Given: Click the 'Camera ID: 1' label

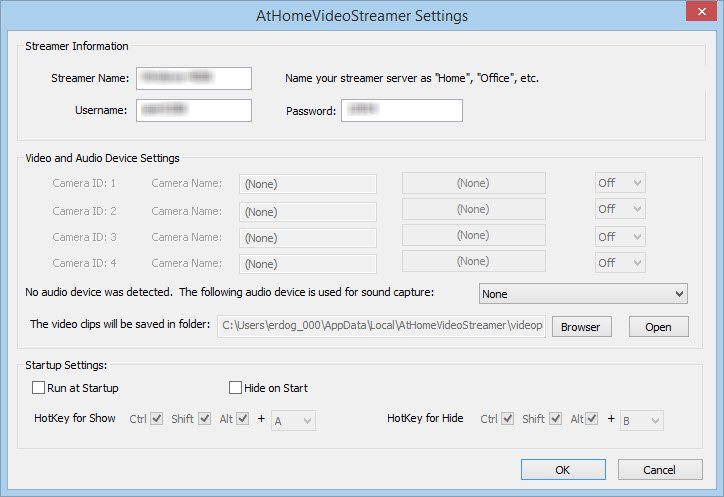Looking at the screenshot, I should pyautogui.click(x=84, y=183).
